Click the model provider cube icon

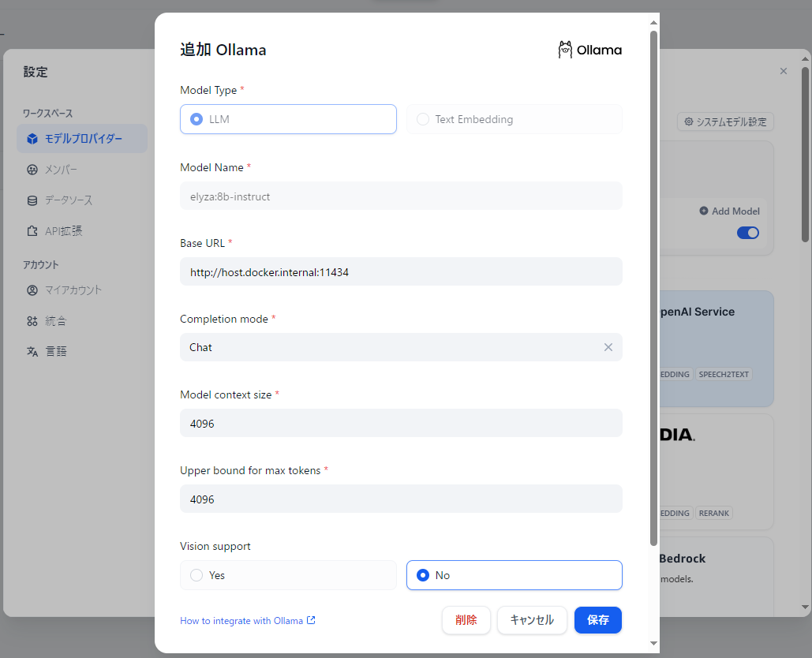(32, 139)
